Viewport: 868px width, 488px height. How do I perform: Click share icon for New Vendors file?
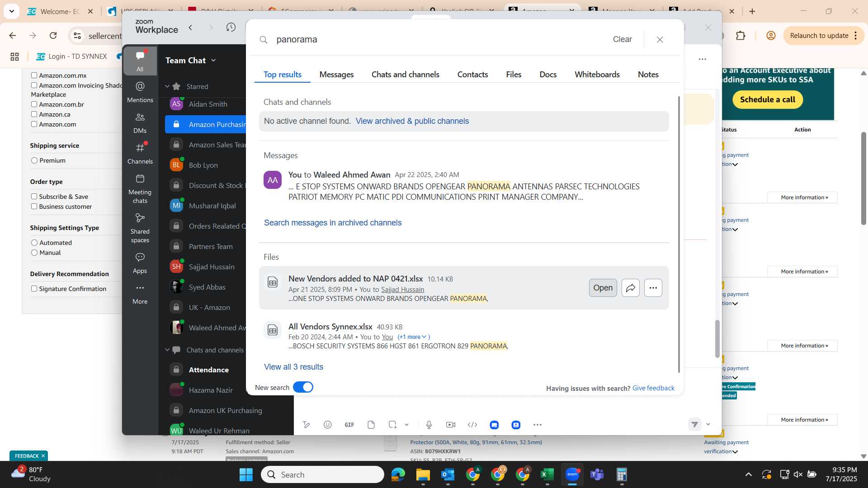click(x=630, y=288)
